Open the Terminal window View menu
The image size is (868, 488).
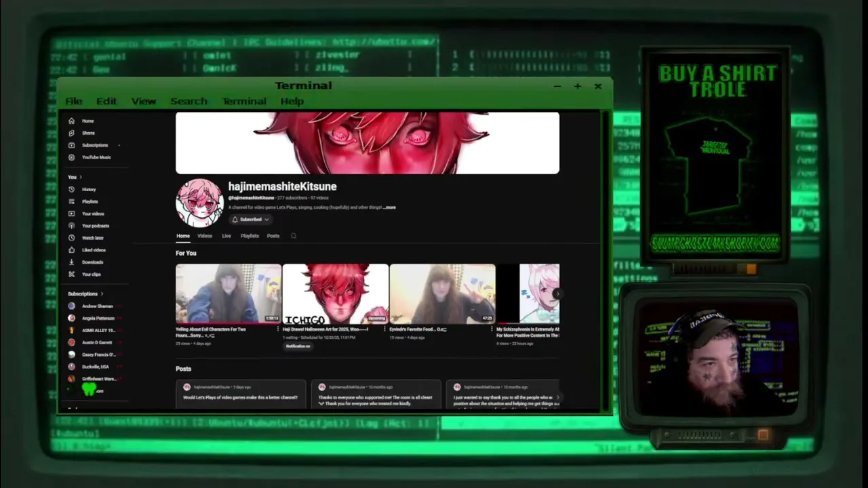[x=144, y=101]
